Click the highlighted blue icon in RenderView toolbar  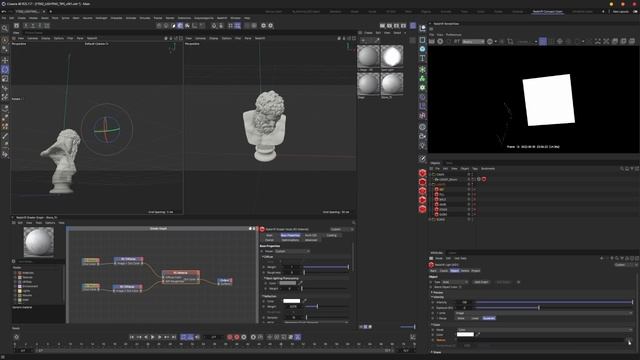click(542, 41)
